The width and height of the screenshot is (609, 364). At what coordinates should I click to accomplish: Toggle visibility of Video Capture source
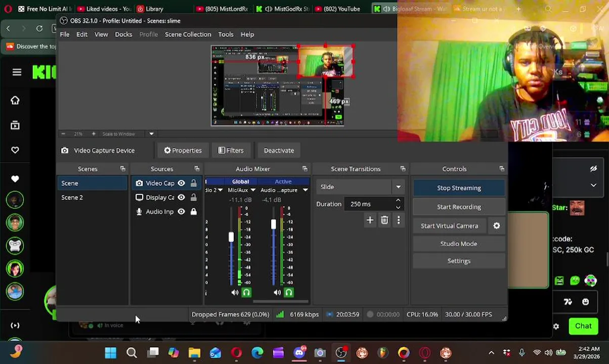click(181, 183)
